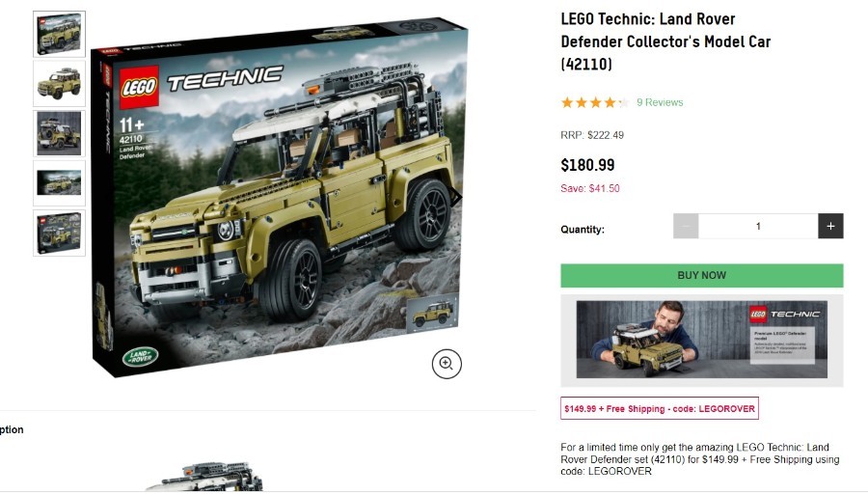Select the first box-front thumbnail
The width and height of the screenshot is (868, 495).
[59, 35]
